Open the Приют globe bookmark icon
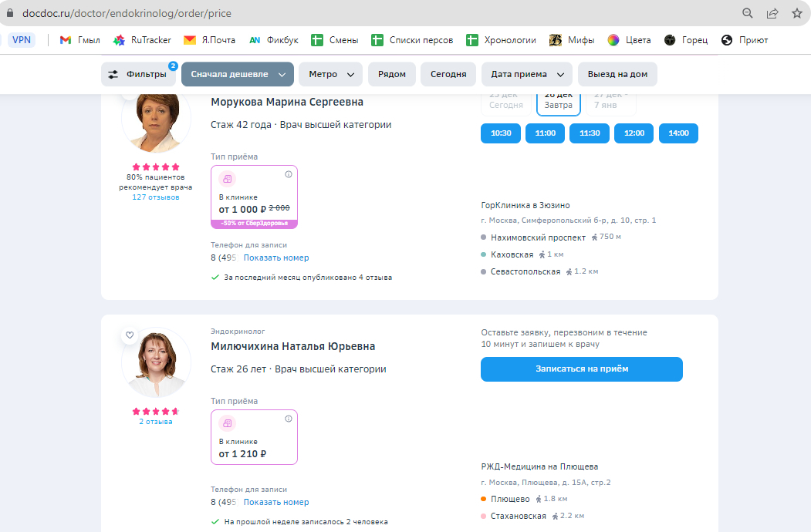Image resolution: width=811 pixels, height=532 pixels. pyautogui.click(x=727, y=40)
